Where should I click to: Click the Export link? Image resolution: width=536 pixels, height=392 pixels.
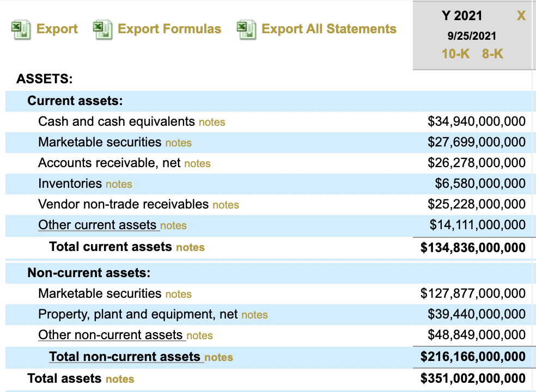[57, 29]
